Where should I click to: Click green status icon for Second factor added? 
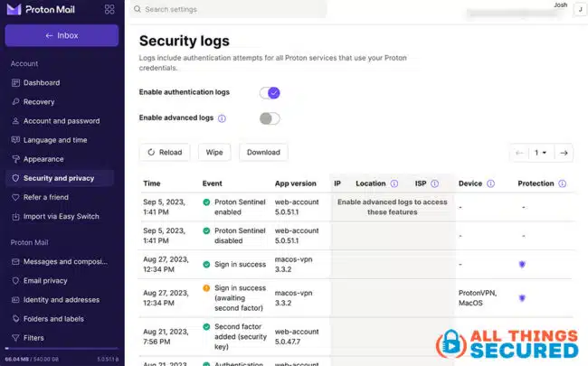coord(206,326)
